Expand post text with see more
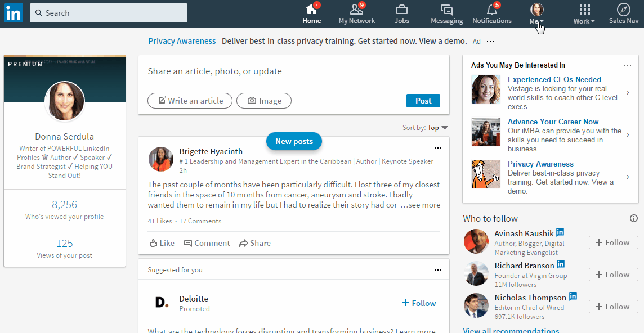 (x=420, y=205)
